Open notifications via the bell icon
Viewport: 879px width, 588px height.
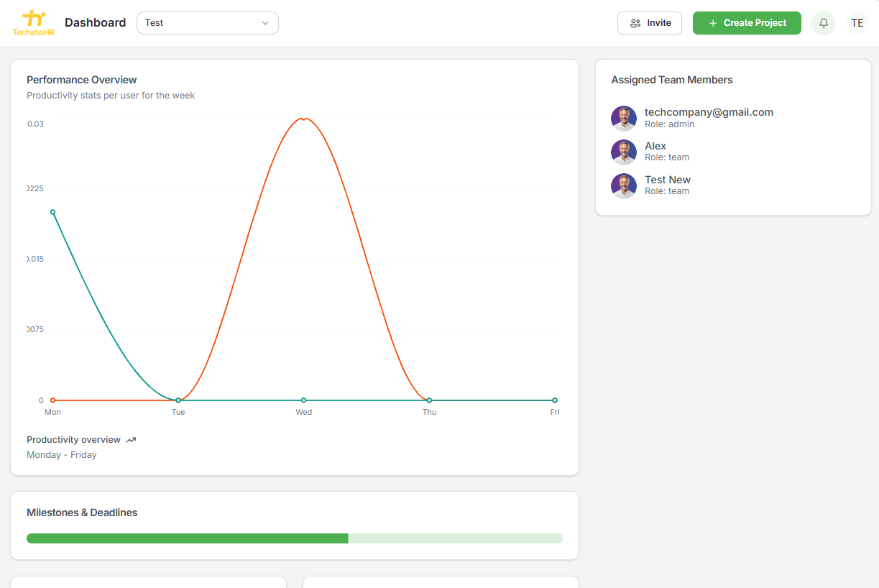pos(823,22)
